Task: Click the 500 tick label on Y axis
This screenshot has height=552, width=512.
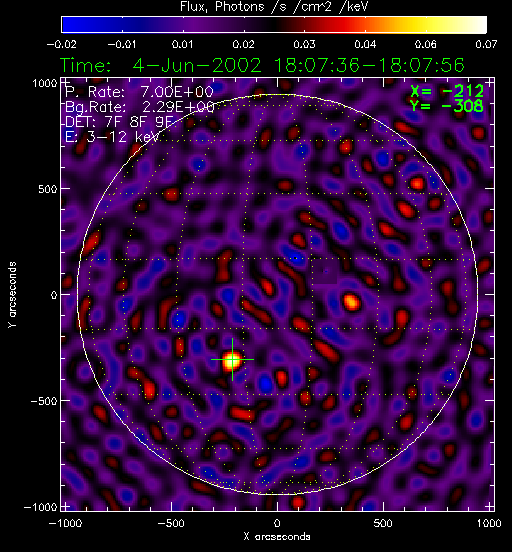Action: (x=48, y=189)
